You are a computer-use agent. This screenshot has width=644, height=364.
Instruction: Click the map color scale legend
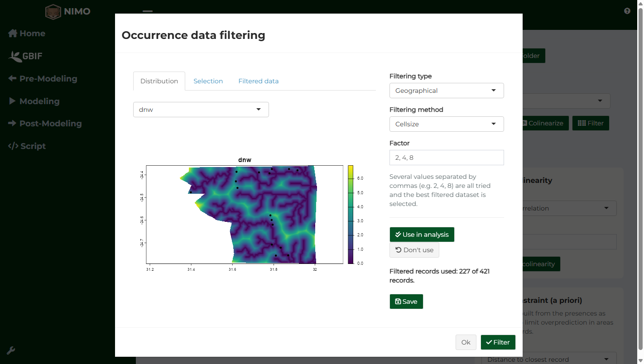coord(351,214)
